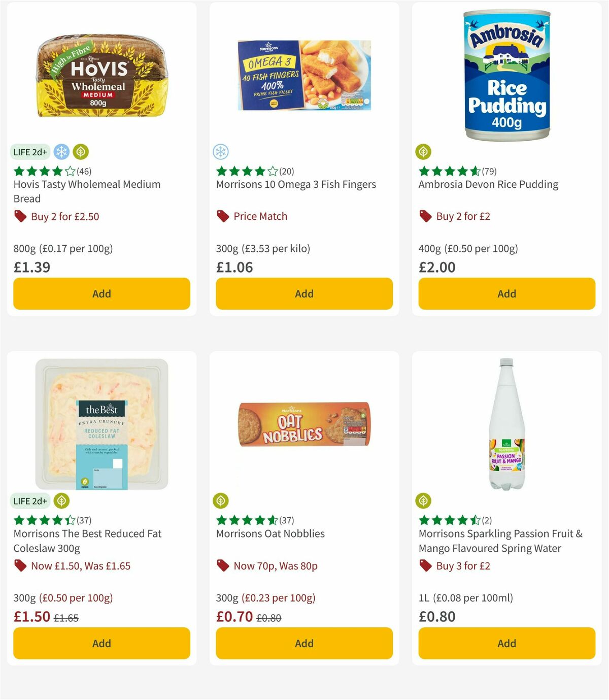Add the Reduced Fat Coleslaw to basket
The height and width of the screenshot is (700, 609).
click(101, 643)
